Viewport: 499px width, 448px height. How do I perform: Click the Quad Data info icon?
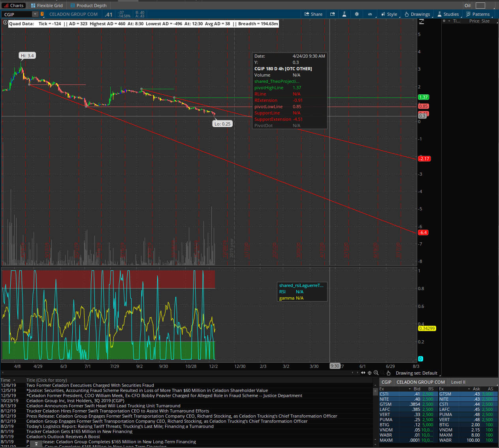(x=5, y=23)
